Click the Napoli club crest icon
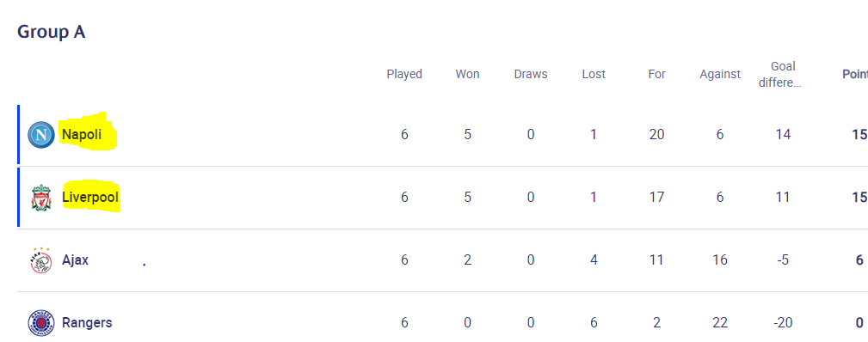 click(x=41, y=135)
